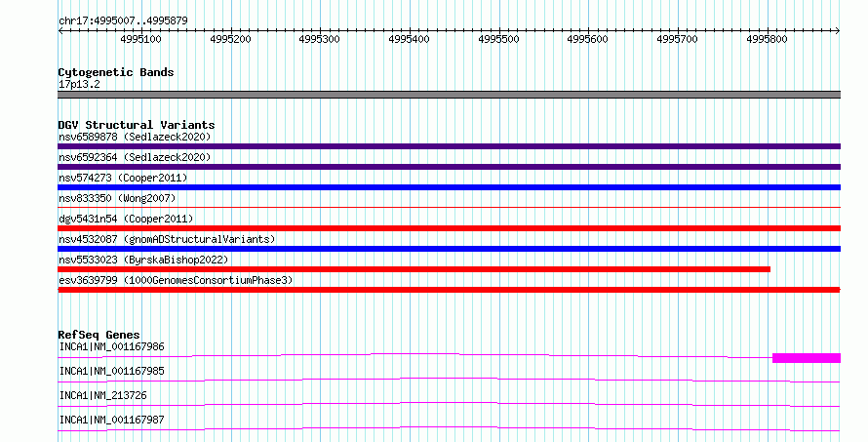868x442 pixels.
Task: Click ruler tick label 4995800
Action: 767,39
